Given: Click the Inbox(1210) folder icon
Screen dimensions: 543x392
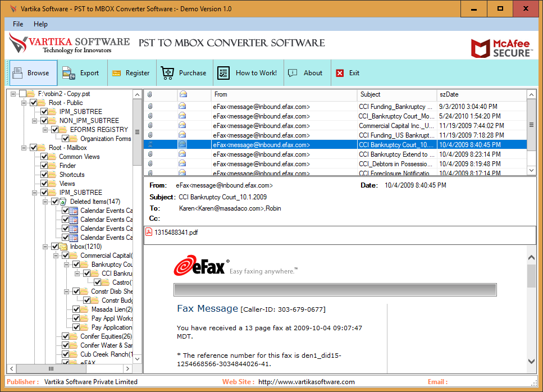Looking at the screenshot, I should [63, 247].
